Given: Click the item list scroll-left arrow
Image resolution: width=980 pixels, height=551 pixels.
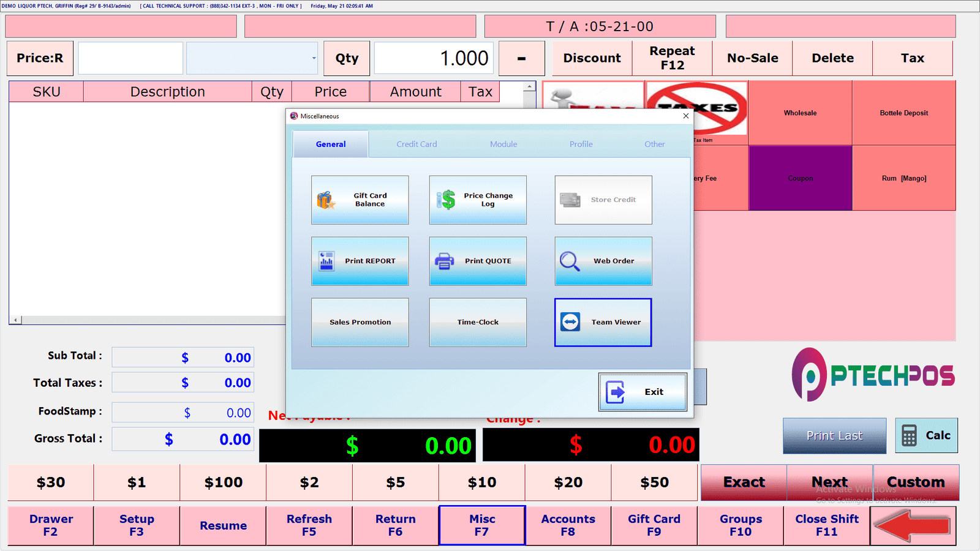Looking at the screenshot, I should click(x=16, y=320).
